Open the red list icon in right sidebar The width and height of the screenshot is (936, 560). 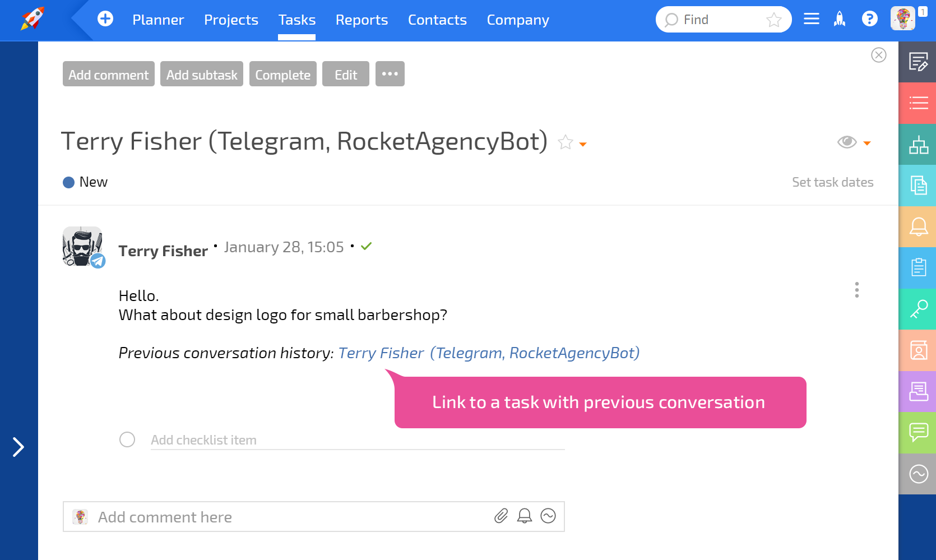pyautogui.click(x=918, y=103)
